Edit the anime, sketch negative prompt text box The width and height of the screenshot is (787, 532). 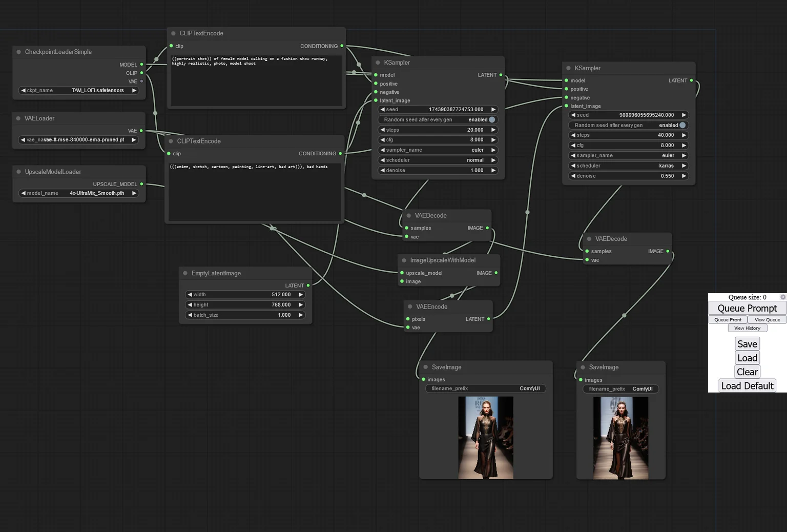(255, 192)
